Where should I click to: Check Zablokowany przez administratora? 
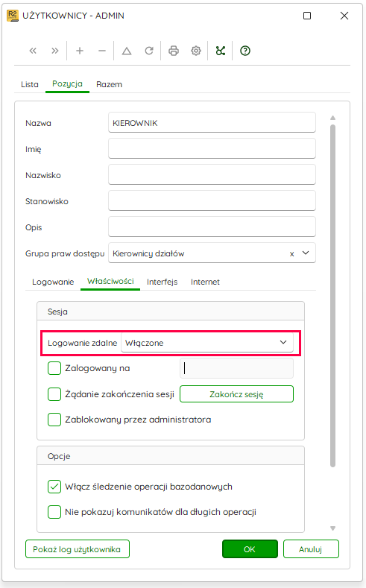click(54, 420)
